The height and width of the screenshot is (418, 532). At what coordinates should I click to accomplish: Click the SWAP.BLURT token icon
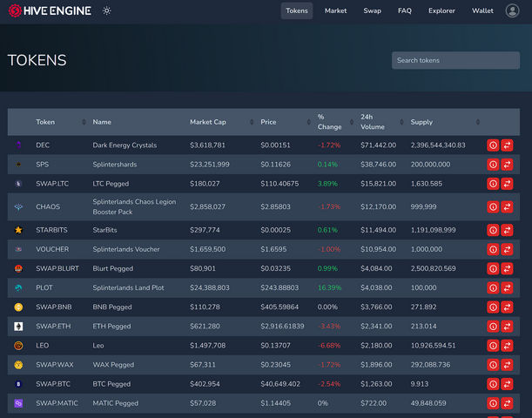pyautogui.click(x=18, y=269)
